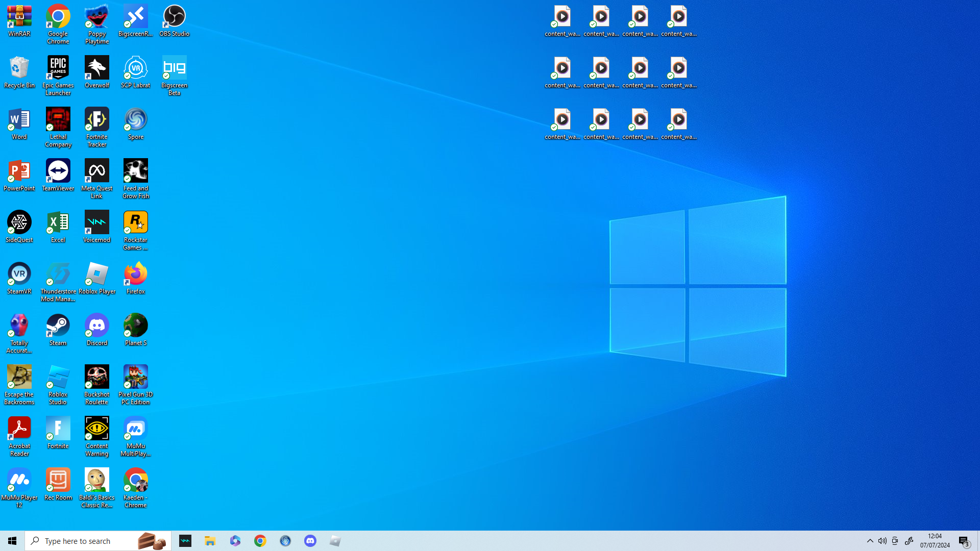The height and width of the screenshot is (551, 980).
Task: Select the Recycle Bin
Action: 19,72
